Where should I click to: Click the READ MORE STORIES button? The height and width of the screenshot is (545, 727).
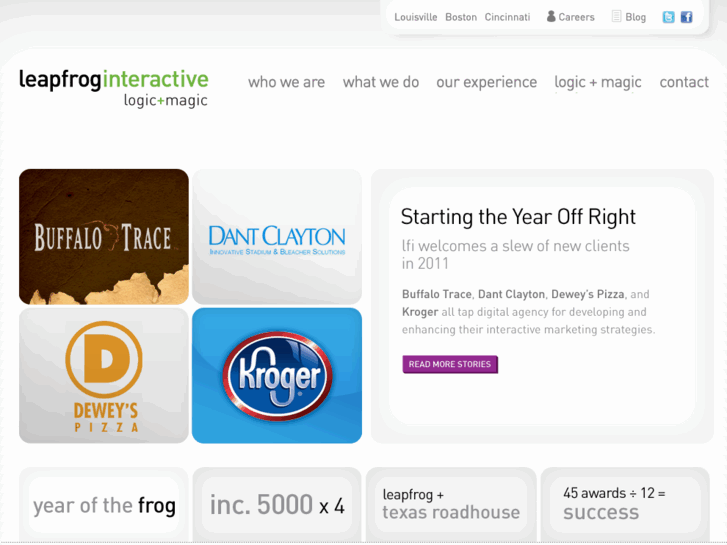click(450, 364)
